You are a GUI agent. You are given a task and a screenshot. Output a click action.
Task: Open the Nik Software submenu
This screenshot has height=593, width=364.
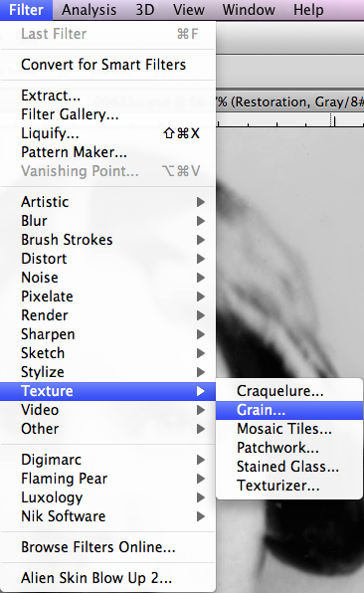pos(107,516)
